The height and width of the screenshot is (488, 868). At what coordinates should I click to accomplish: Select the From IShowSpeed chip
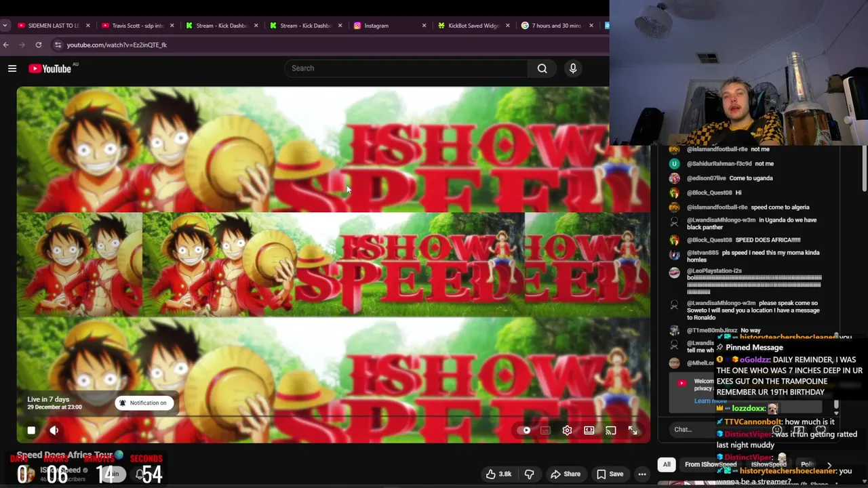click(711, 464)
